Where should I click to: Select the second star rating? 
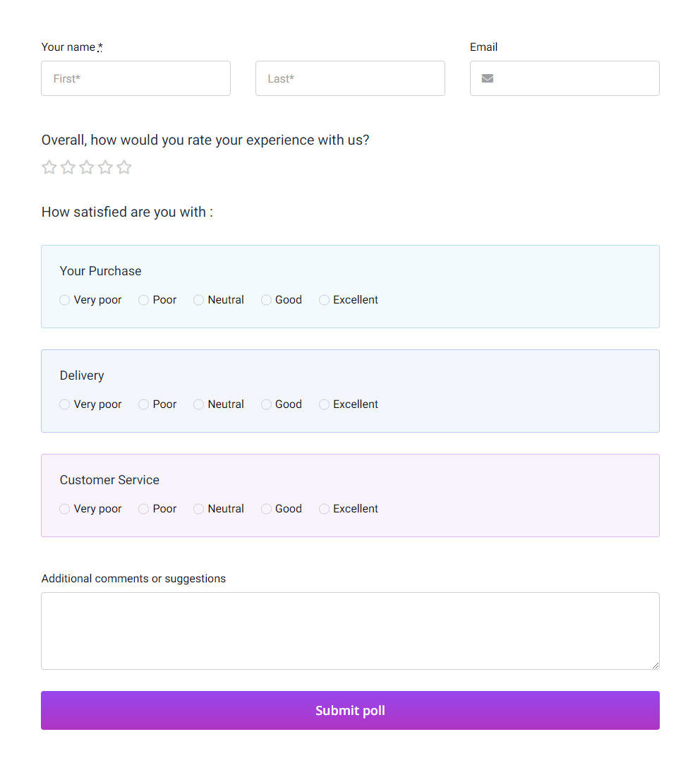point(68,167)
